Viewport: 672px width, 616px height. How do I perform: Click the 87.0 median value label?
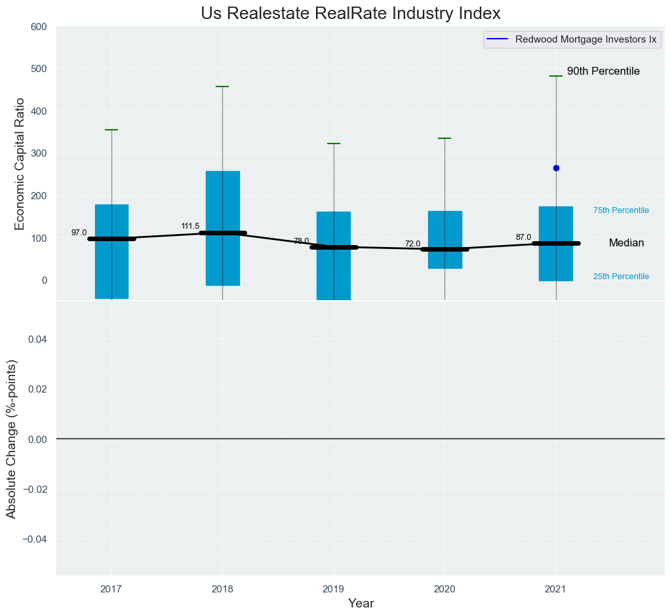tap(523, 237)
